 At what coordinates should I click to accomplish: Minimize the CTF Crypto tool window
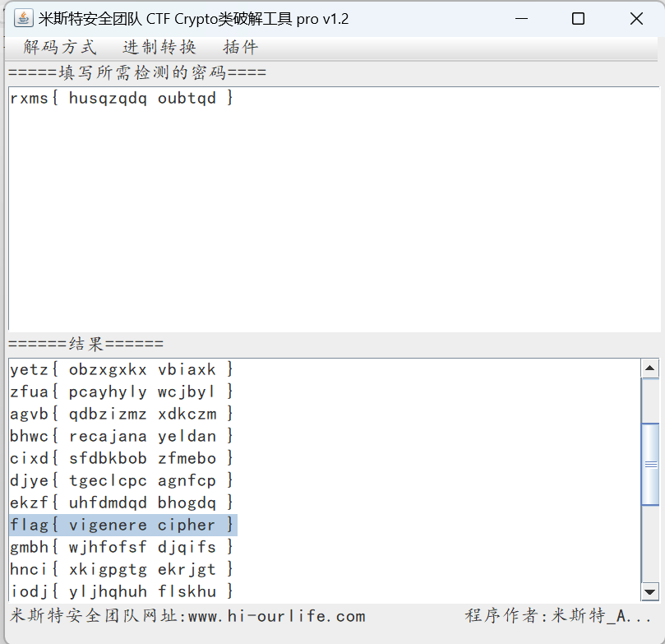(521, 19)
